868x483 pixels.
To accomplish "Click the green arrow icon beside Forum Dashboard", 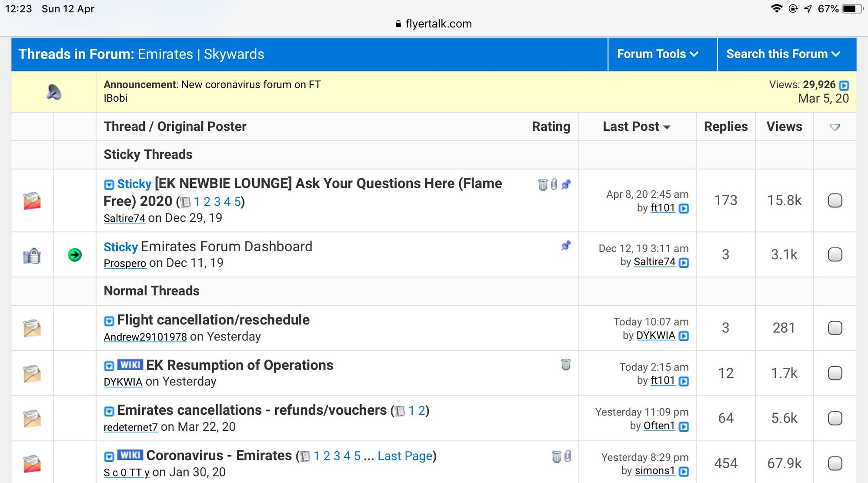I will (75, 254).
